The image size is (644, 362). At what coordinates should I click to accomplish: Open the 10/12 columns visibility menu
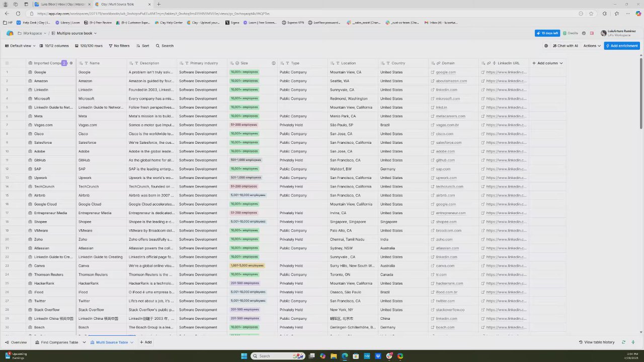54,46
